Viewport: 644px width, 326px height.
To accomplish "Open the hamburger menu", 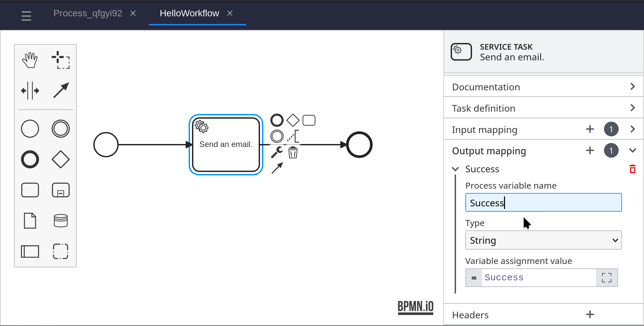I will tap(26, 16).
